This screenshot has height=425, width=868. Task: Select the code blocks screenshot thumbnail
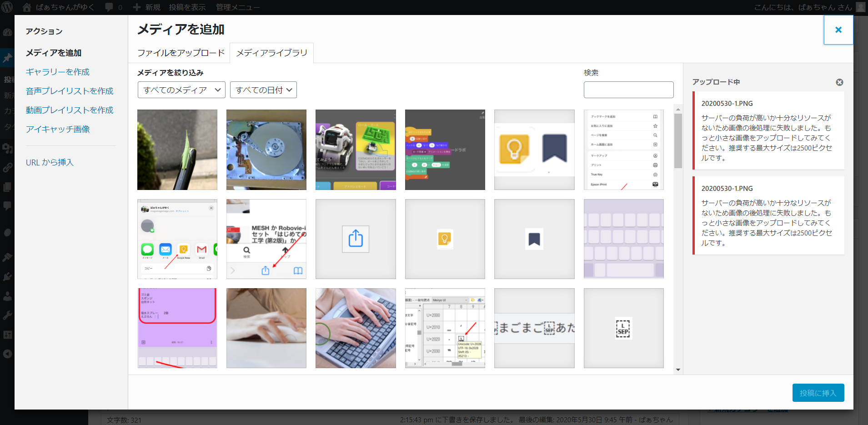445,150
